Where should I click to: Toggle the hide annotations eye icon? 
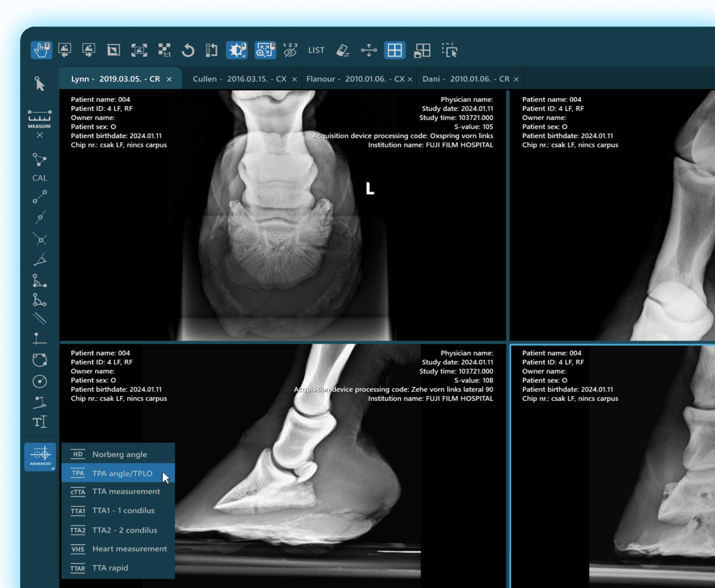pyautogui.click(x=290, y=50)
